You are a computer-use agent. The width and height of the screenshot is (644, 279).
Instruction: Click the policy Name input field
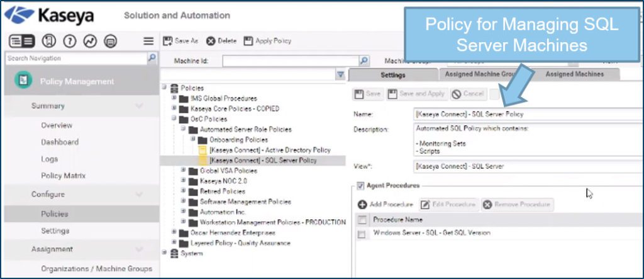point(528,115)
